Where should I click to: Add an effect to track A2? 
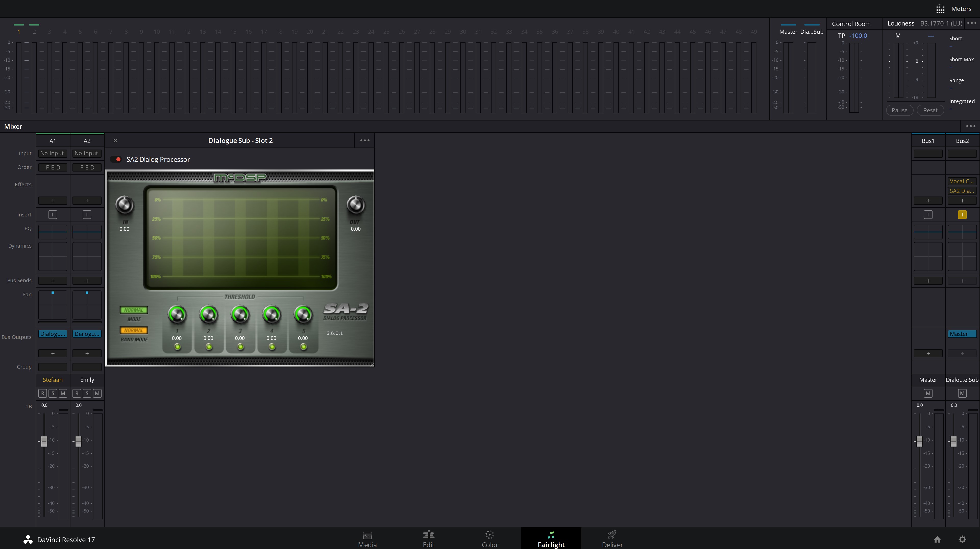coord(87,201)
